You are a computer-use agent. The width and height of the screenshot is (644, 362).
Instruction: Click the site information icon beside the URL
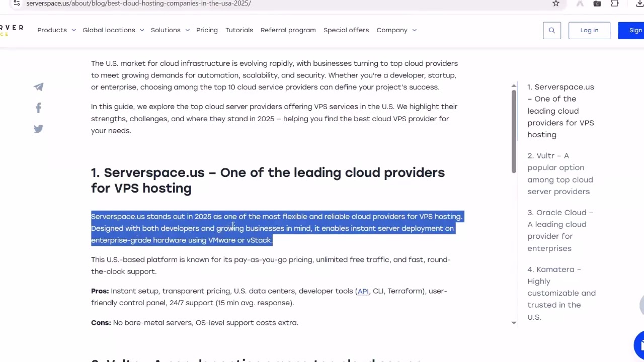coord(17,3)
